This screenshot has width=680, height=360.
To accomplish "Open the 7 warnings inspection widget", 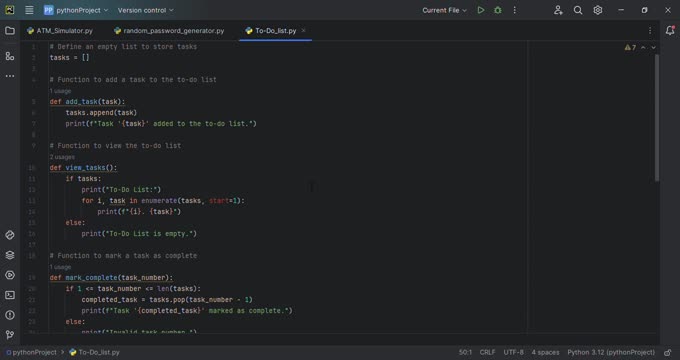I will coord(630,48).
